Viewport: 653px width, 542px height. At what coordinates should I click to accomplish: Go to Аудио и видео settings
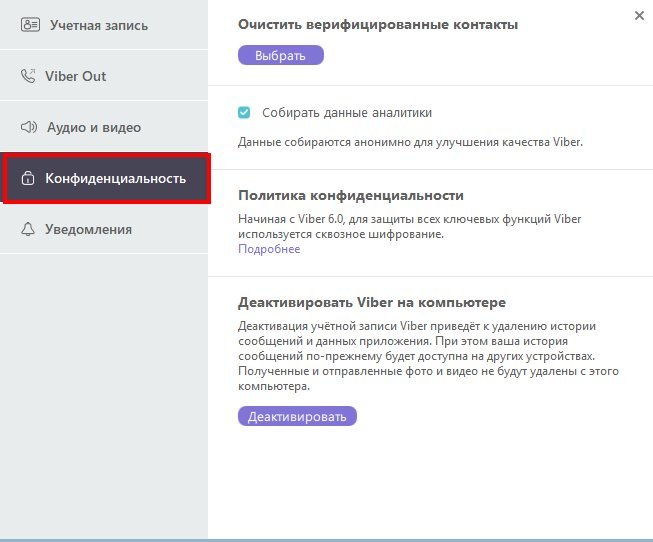click(x=93, y=127)
